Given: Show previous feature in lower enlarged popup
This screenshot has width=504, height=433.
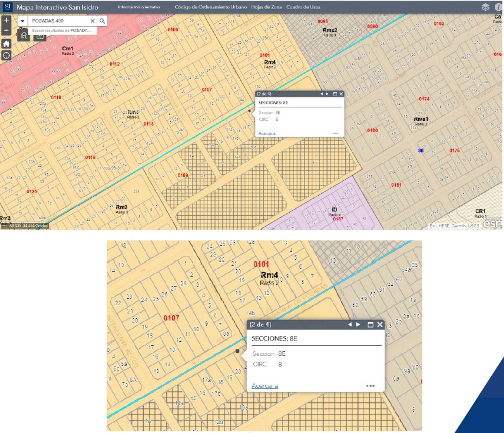Looking at the screenshot, I should [x=350, y=325].
